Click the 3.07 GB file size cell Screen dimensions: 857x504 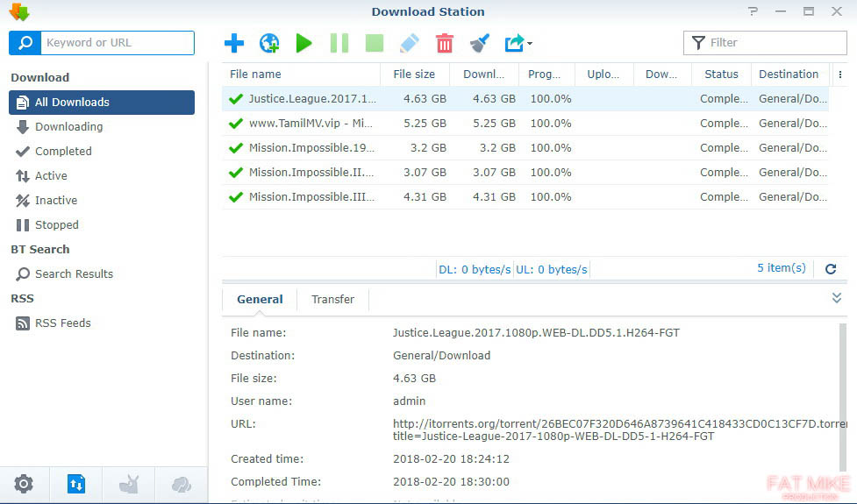pyautogui.click(x=425, y=173)
